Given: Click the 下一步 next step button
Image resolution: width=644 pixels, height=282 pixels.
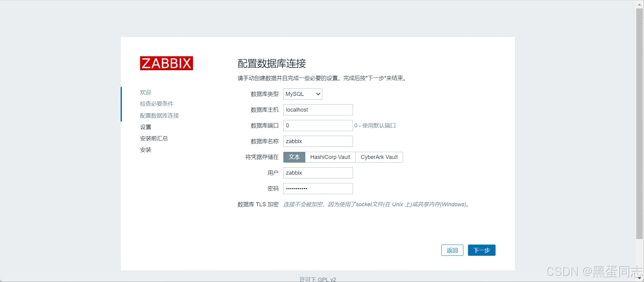Looking at the screenshot, I should (482, 250).
